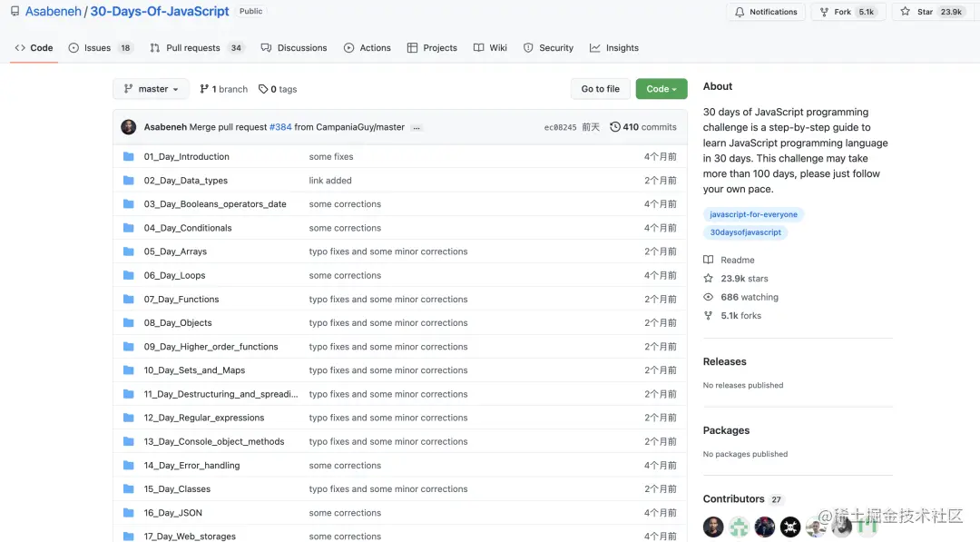Image resolution: width=980 pixels, height=542 pixels.
Task: Open the Readme link in About
Action: click(x=729, y=260)
